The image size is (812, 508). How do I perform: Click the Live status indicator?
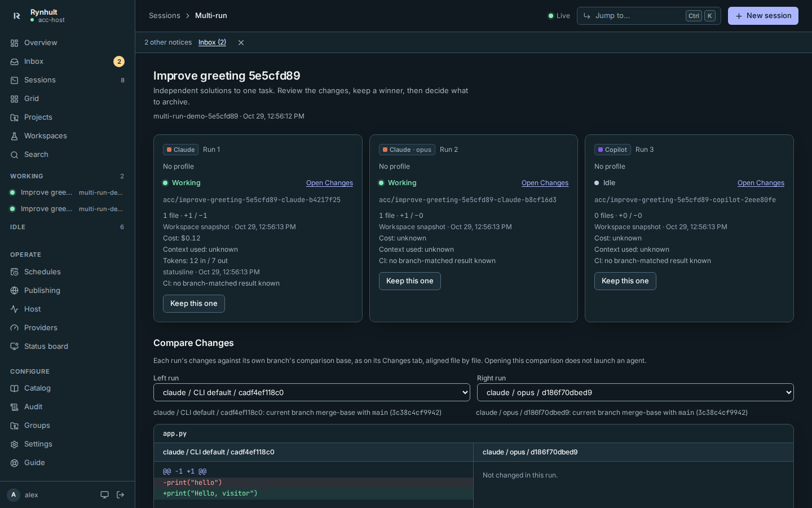(x=559, y=16)
